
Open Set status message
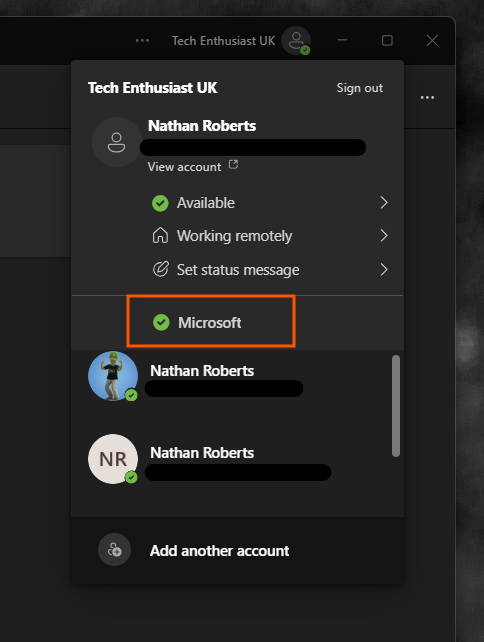click(x=270, y=269)
